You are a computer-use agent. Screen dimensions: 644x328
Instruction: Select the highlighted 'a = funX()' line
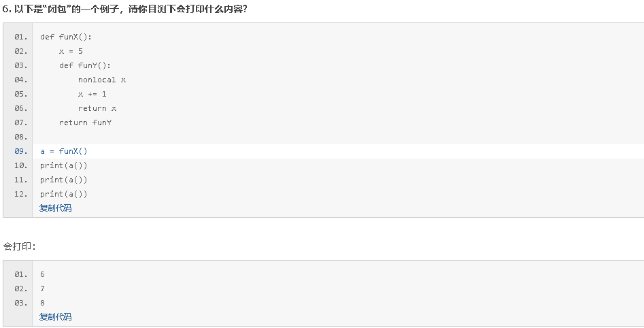64,151
